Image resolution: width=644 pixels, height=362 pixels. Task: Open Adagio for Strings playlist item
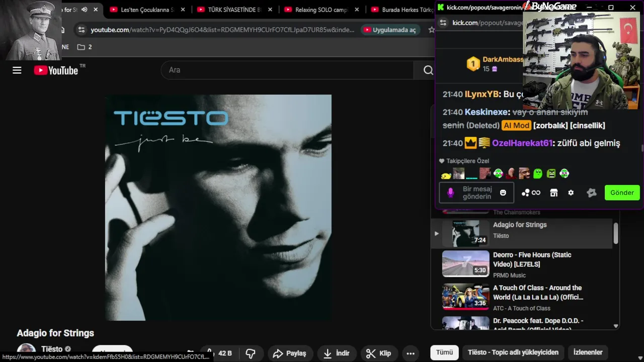click(x=522, y=233)
